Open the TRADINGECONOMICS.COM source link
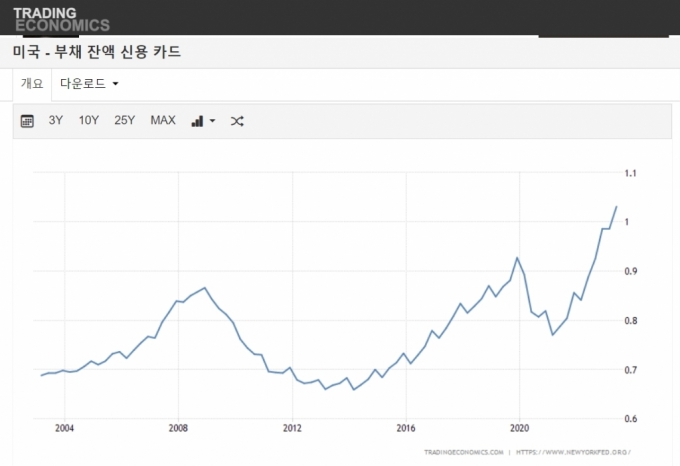Image resolution: width=680 pixels, height=466 pixels. 463,452
